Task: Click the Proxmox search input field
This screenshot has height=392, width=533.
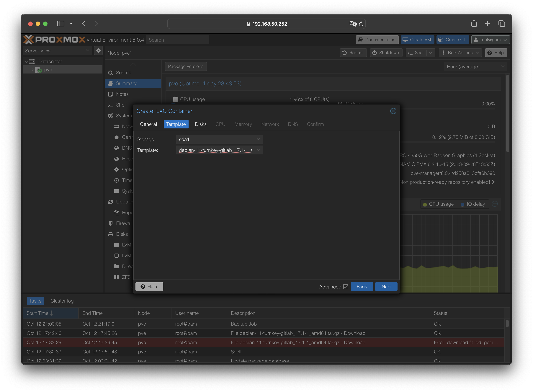Action: [177, 40]
